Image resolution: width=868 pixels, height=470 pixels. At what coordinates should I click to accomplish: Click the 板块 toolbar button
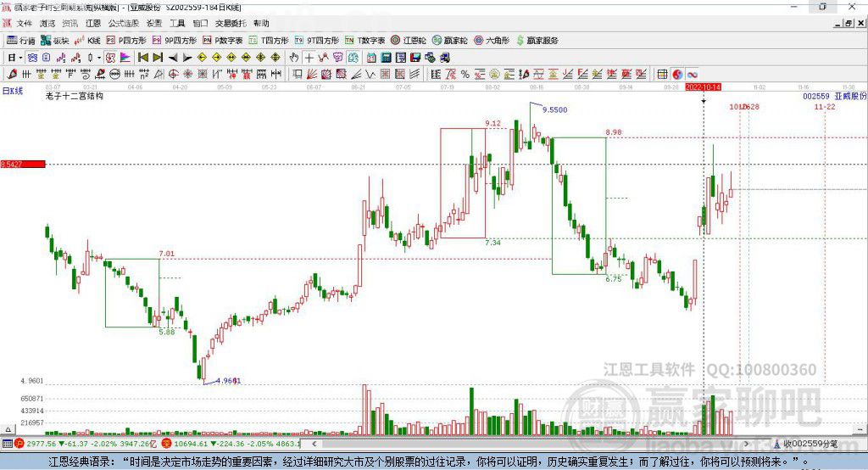55,41
